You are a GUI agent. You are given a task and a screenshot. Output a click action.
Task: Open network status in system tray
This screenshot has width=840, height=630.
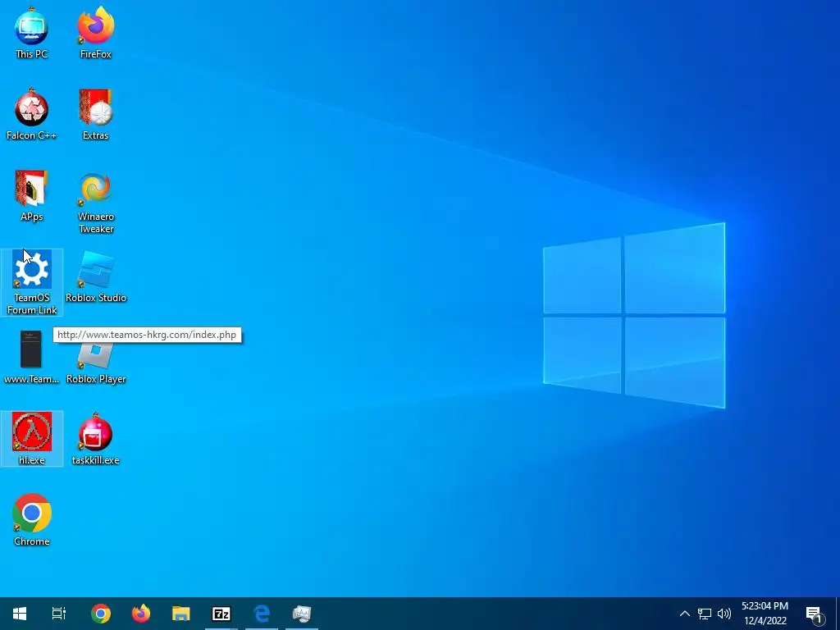pos(705,614)
